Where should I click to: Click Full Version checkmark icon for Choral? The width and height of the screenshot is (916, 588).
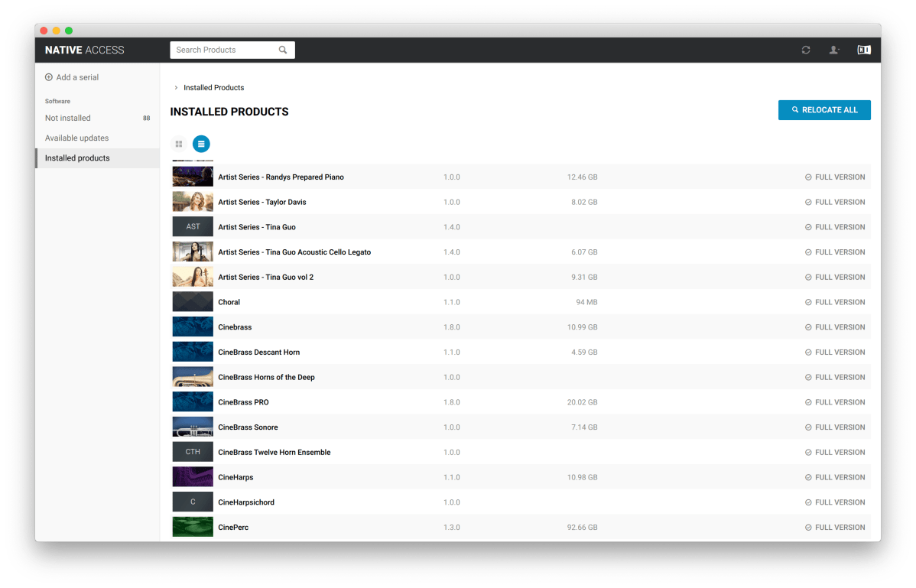point(808,303)
